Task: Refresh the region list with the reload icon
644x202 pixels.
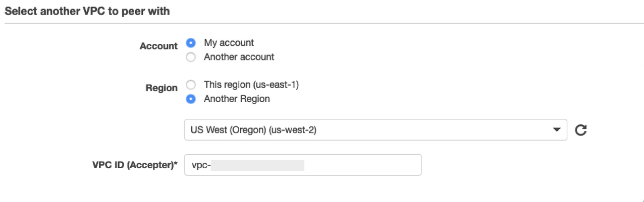Action: tap(581, 130)
